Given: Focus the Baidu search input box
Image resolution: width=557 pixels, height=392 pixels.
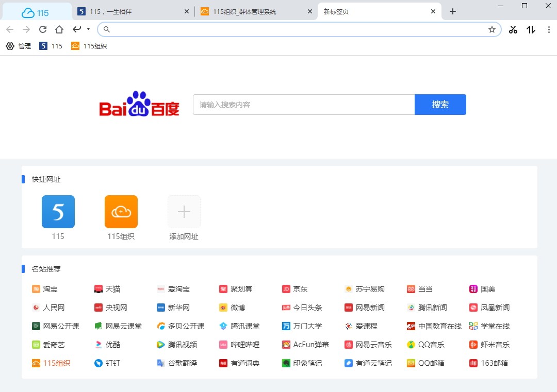Looking at the screenshot, I should click(x=304, y=105).
